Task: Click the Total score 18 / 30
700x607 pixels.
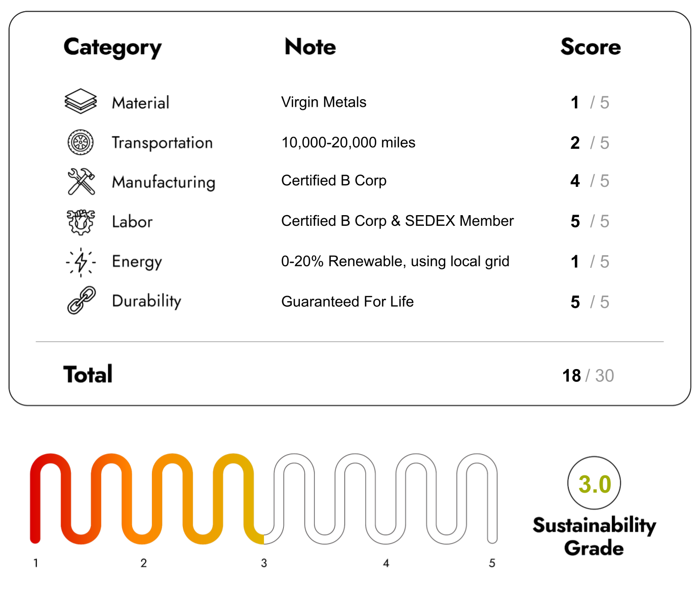Action: 588,376
